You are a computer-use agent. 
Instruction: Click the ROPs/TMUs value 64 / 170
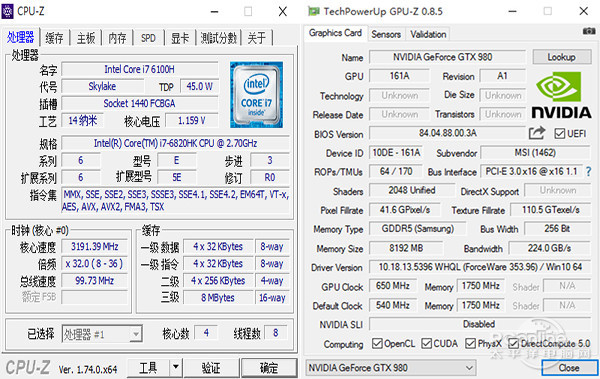[x=396, y=171]
